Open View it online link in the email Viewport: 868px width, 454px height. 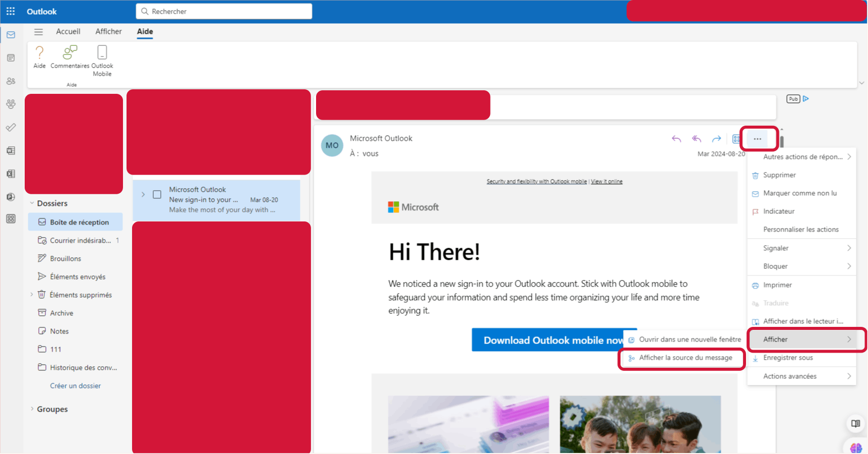606,181
